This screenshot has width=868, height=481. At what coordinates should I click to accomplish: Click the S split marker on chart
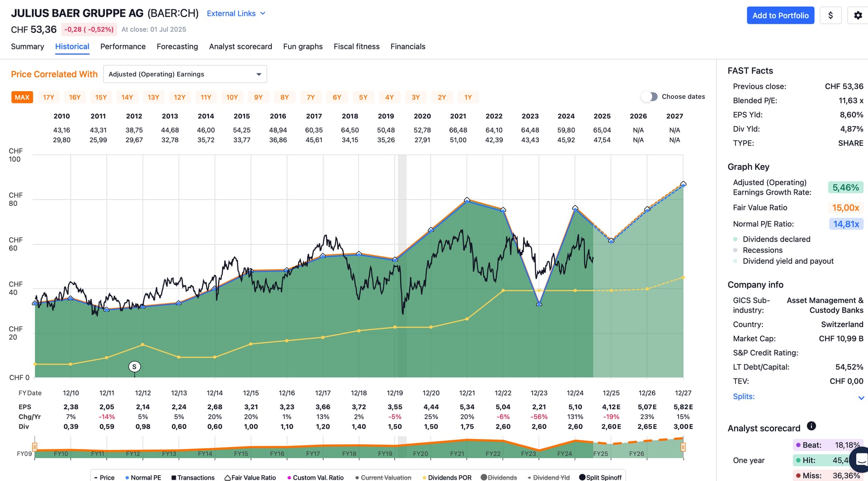(134, 367)
